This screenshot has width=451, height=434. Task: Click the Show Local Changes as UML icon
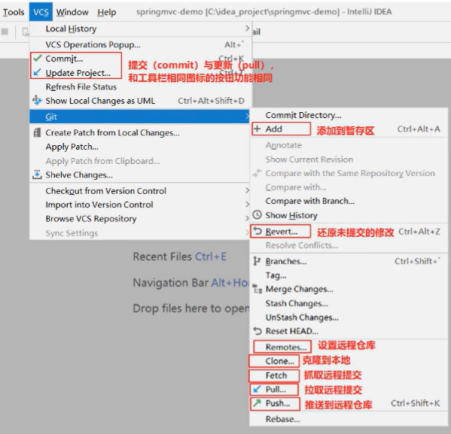click(37, 100)
